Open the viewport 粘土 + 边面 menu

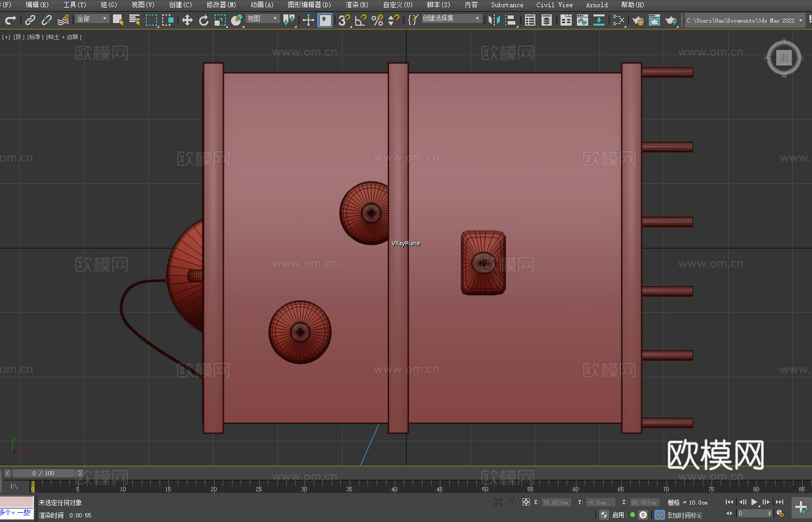(64, 37)
